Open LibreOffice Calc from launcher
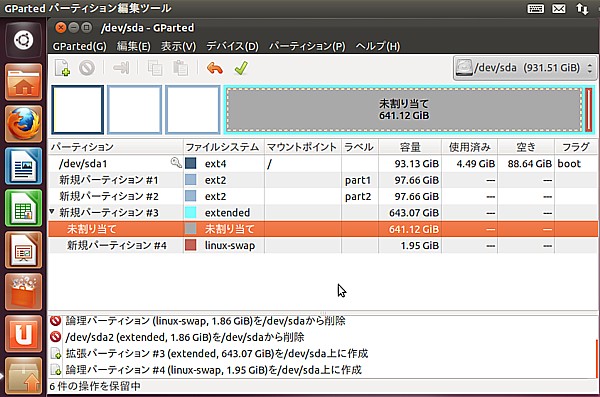Image resolution: width=600 pixels, height=397 pixels. 23,208
